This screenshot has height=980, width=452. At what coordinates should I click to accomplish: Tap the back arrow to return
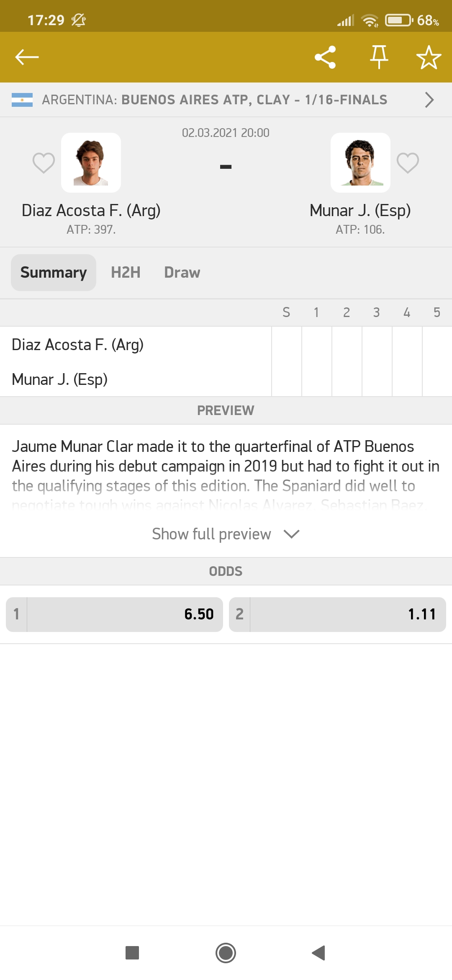27,57
